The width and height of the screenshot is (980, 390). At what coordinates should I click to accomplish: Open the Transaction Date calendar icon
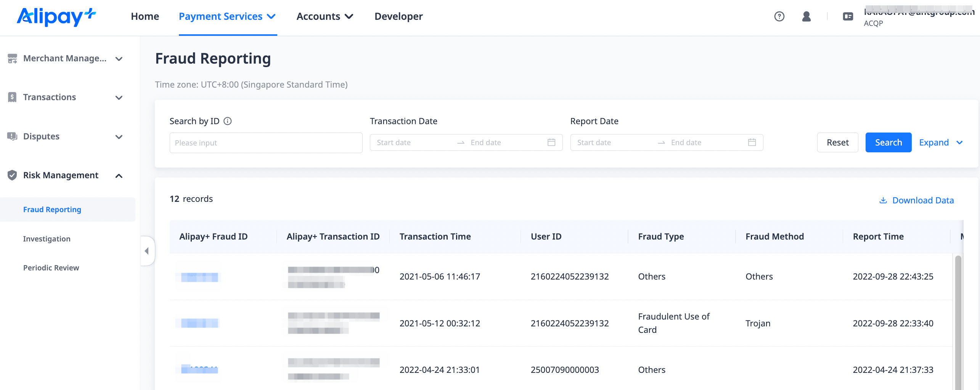[x=551, y=142]
